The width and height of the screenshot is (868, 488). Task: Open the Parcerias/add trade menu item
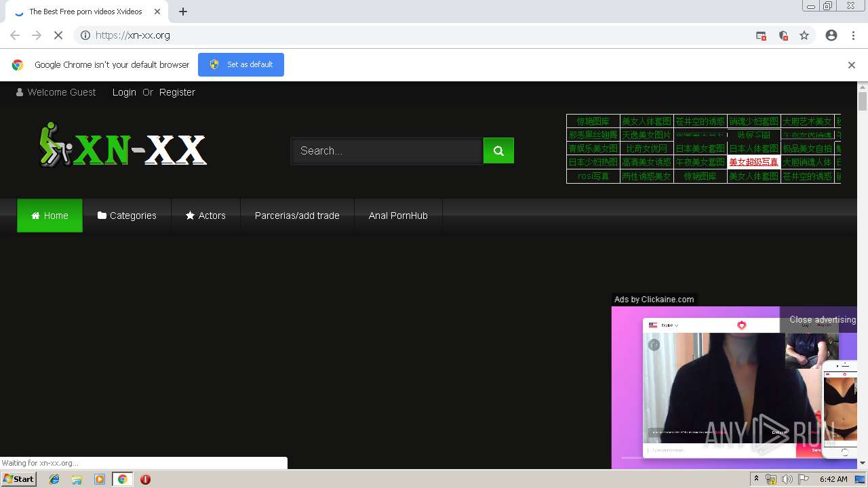[297, 216]
